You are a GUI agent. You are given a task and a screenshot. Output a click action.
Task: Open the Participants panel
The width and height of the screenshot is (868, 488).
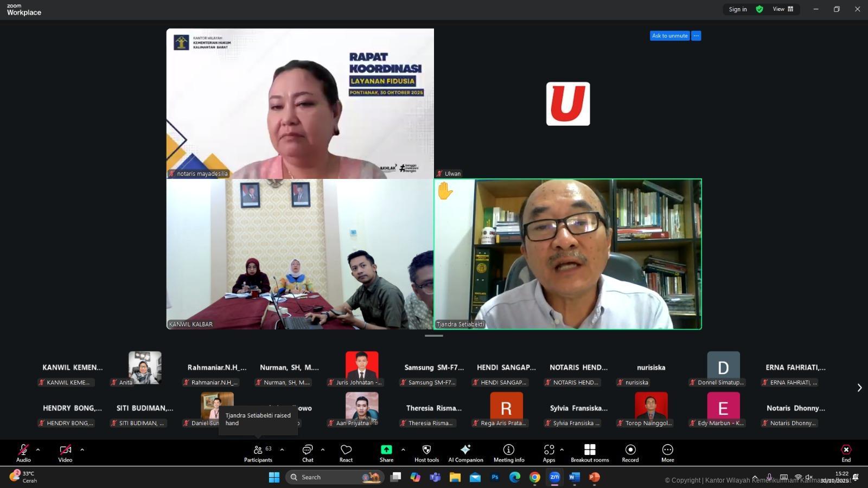[x=258, y=453]
